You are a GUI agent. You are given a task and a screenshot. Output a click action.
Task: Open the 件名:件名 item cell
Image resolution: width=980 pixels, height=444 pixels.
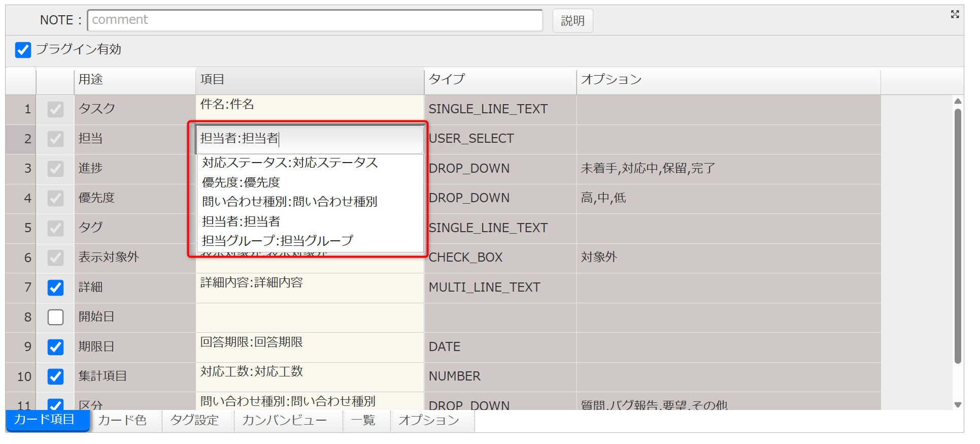(x=310, y=110)
